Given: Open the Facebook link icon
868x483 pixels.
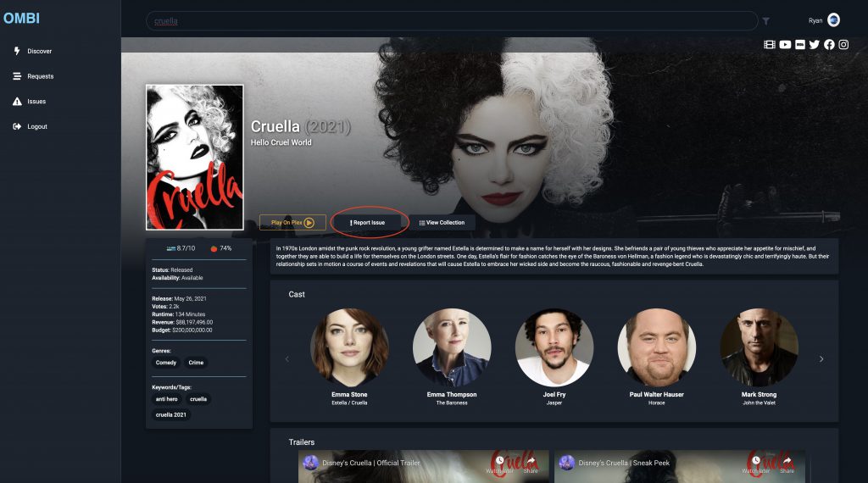Looking at the screenshot, I should [829, 44].
